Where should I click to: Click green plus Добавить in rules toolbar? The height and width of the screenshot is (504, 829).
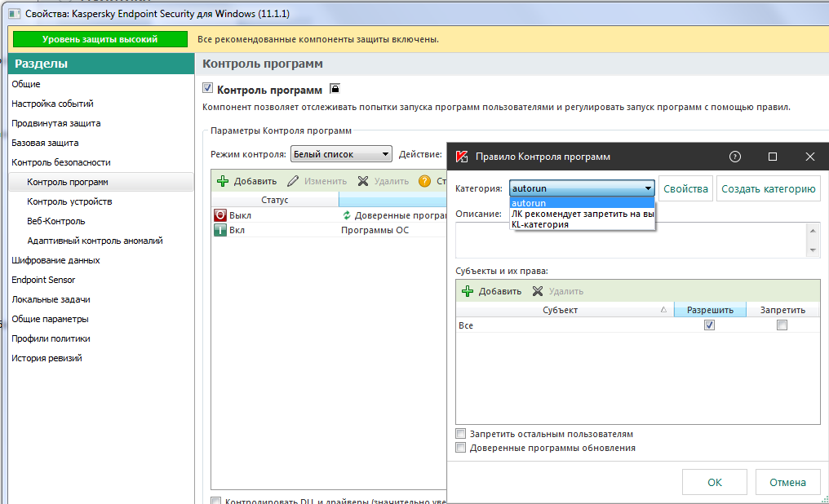point(223,181)
